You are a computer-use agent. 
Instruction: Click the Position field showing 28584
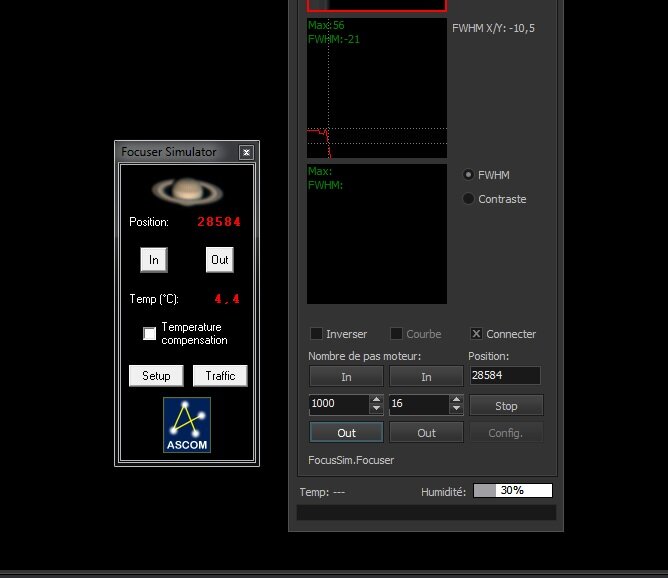point(505,376)
